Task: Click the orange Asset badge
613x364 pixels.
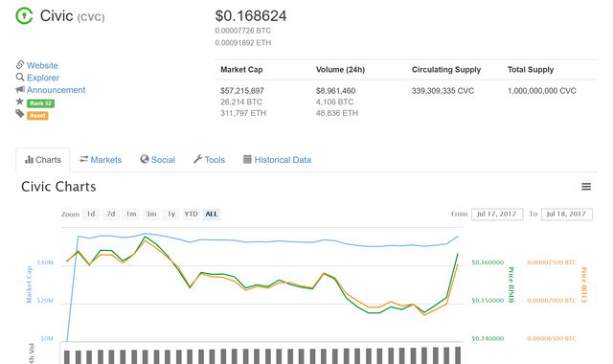Action: coord(37,115)
